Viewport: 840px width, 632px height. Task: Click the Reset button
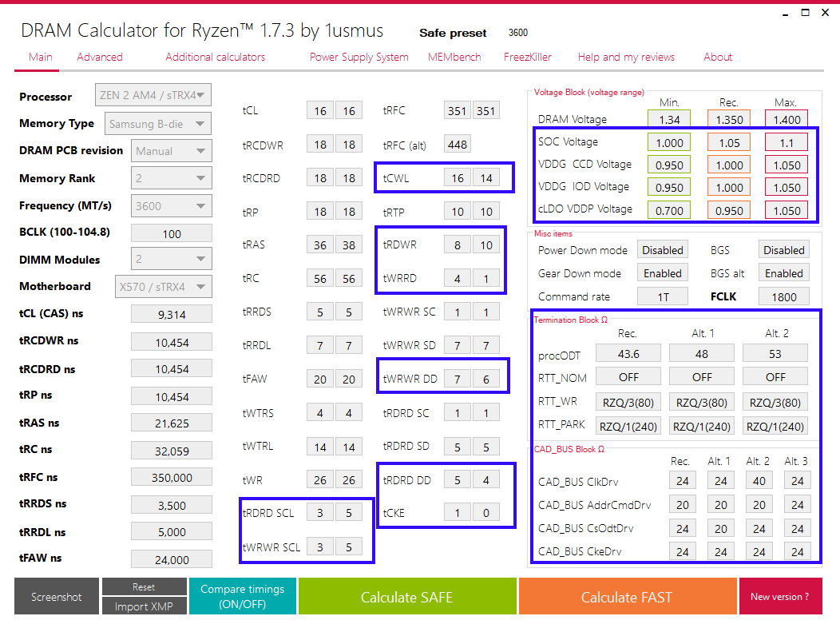click(x=144, y=587)
